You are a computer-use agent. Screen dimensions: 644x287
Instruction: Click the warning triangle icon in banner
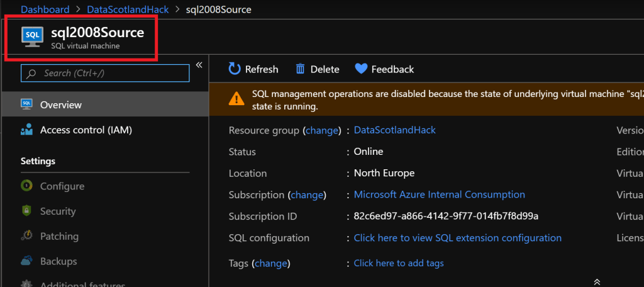click(236, 99)
